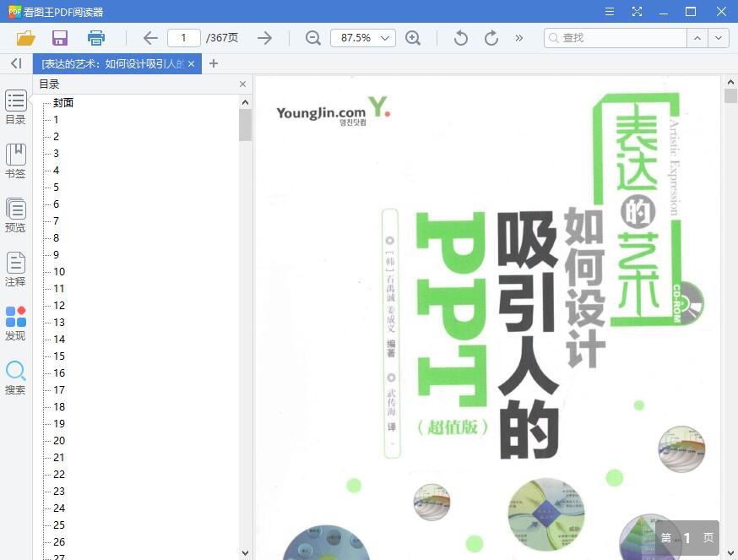The image size is (738, 560).
Task: Select outline entry 26
Action: click(59, 541)
